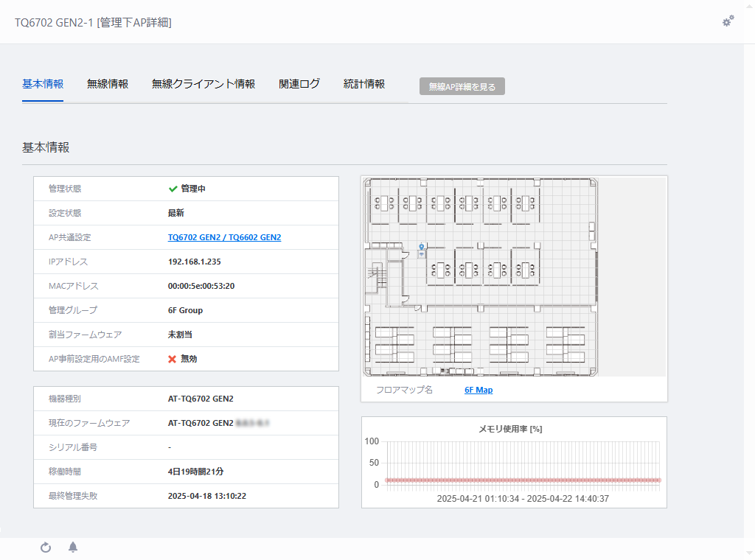Open the 統計情報 tab

point(364,84)
